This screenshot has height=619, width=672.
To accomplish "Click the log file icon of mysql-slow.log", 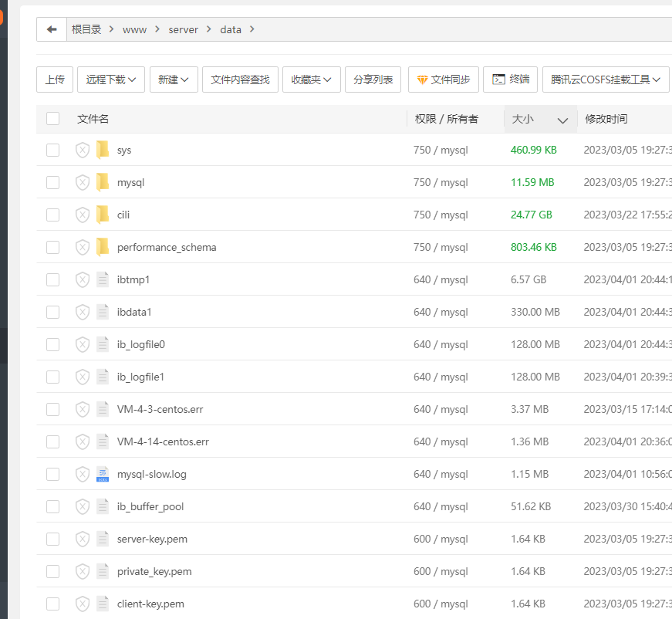I will tap(103, 474).
